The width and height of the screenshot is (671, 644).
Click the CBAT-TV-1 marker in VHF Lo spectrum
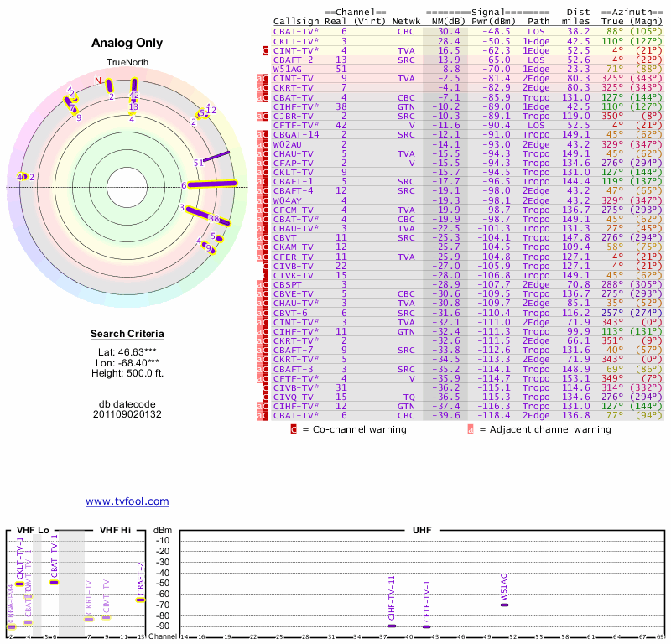click(x=54, y=582)
